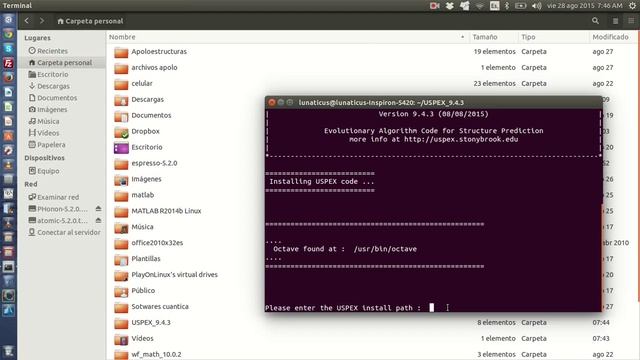Open the Terminal icon in the launcher
Viewport: 640px width, 360px height.
click(8, 267)
